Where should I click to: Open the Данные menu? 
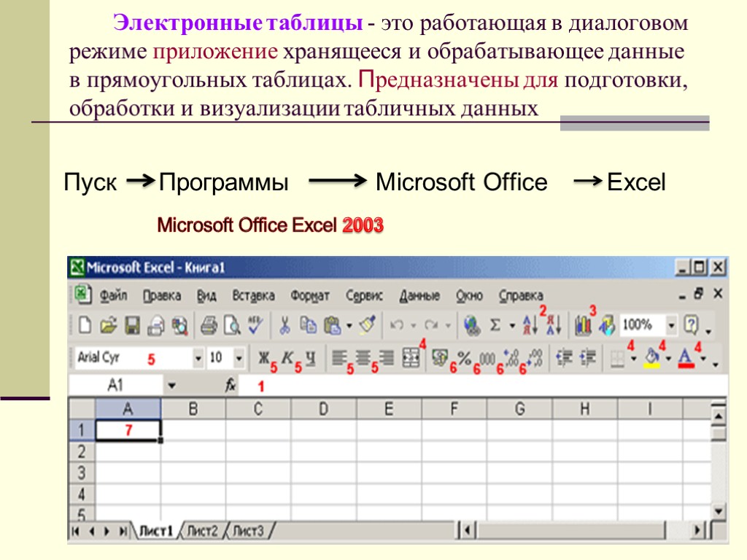click(419, 296)
